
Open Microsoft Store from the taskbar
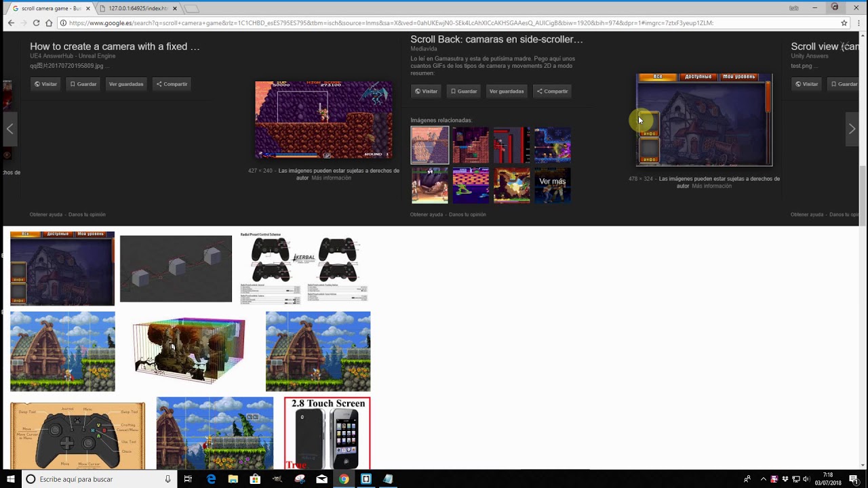coord(255,479)
